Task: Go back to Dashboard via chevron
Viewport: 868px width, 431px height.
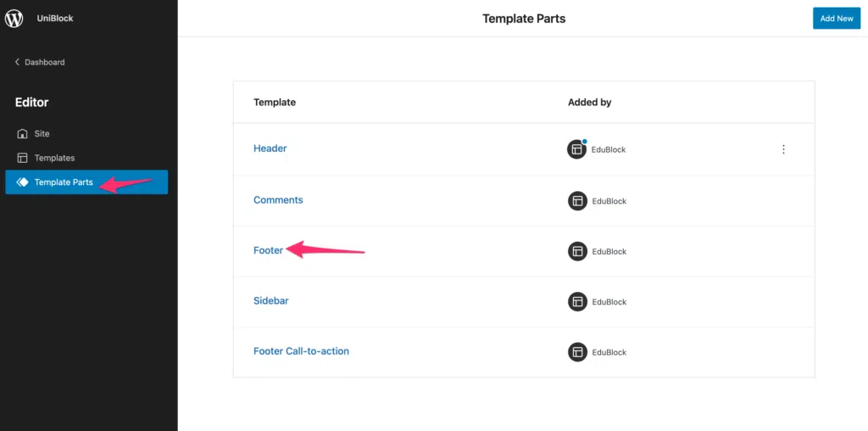Action: (x=17, y=63)
